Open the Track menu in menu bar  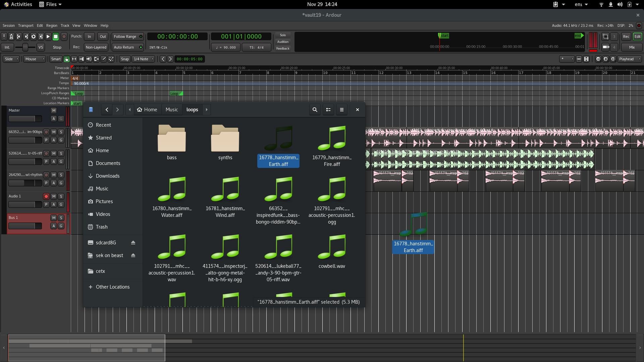(64, 25)
